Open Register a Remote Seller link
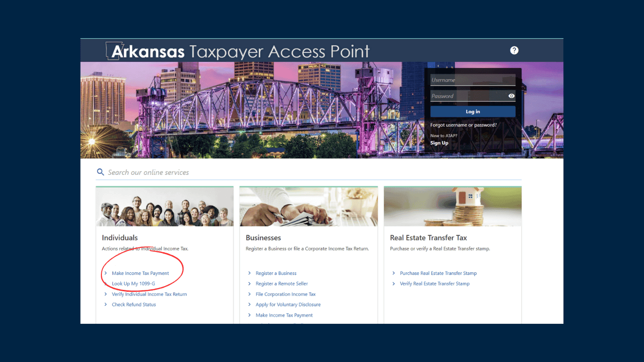 click(281, 284)
